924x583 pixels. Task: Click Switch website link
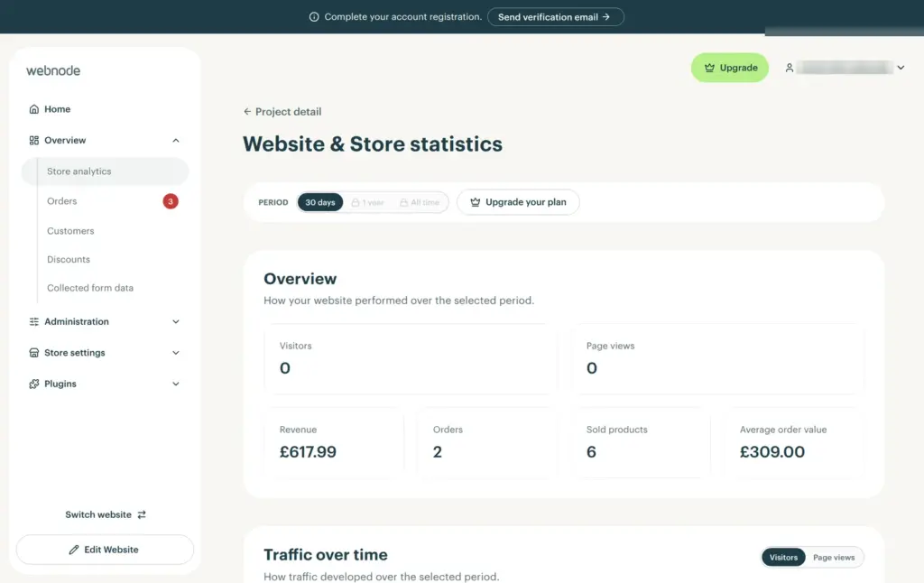(x=105, y=514)
